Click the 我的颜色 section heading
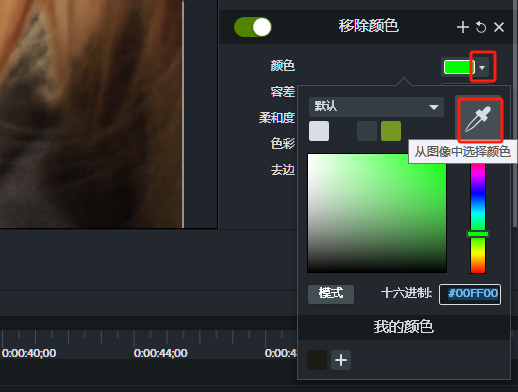The image size is (518, 392). click(x=404, y=327)
